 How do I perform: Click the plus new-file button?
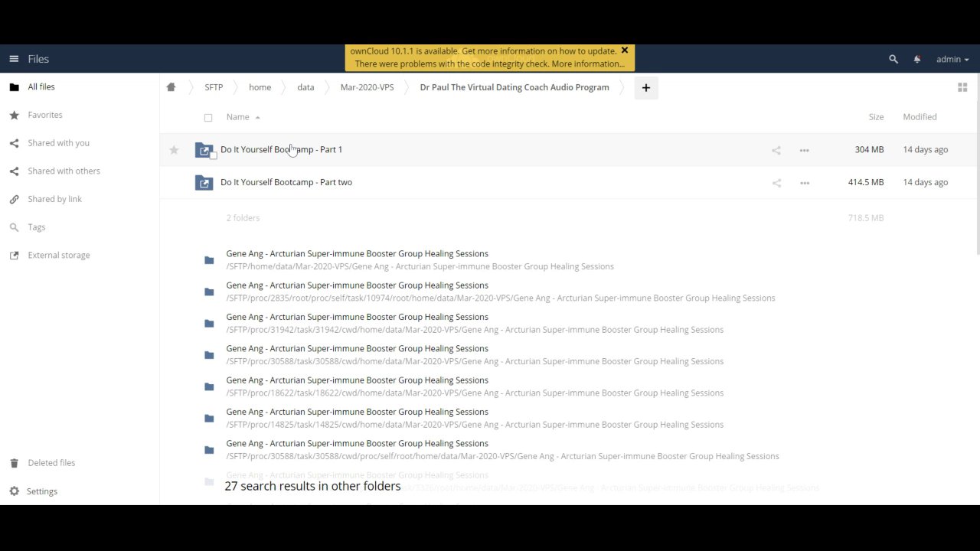(645, 88)
